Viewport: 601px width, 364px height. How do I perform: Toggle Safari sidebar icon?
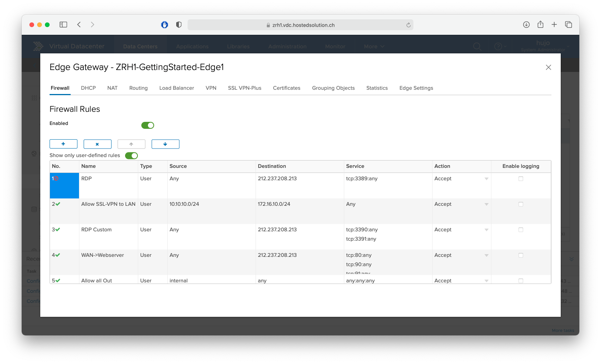point(64,25)
